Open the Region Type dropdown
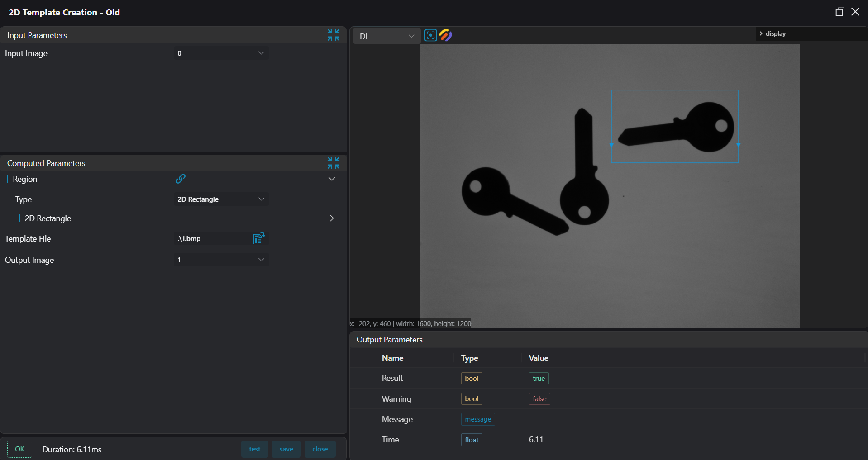The image size is (868, 460). pos(221,199)
